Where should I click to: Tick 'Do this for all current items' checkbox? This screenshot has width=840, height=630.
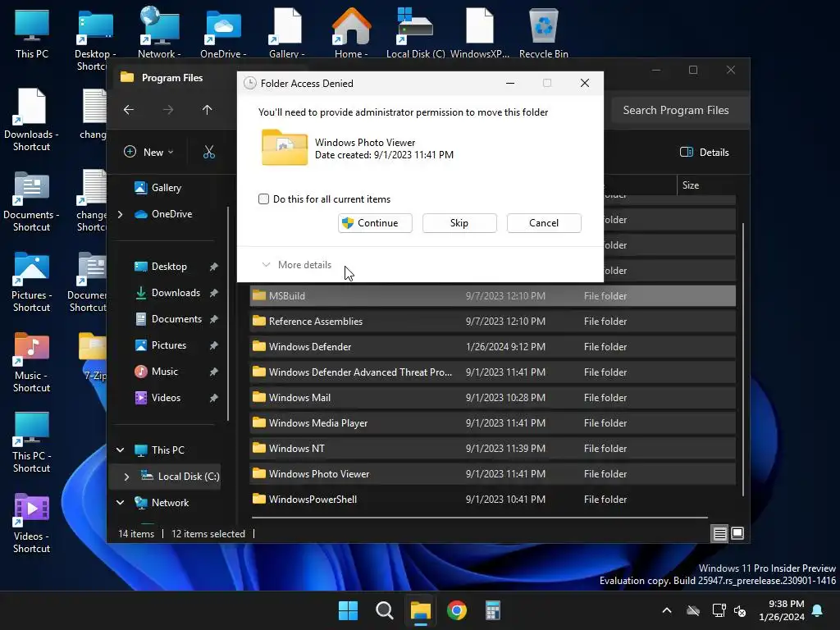pyautogui.click(x=263, y=199)
